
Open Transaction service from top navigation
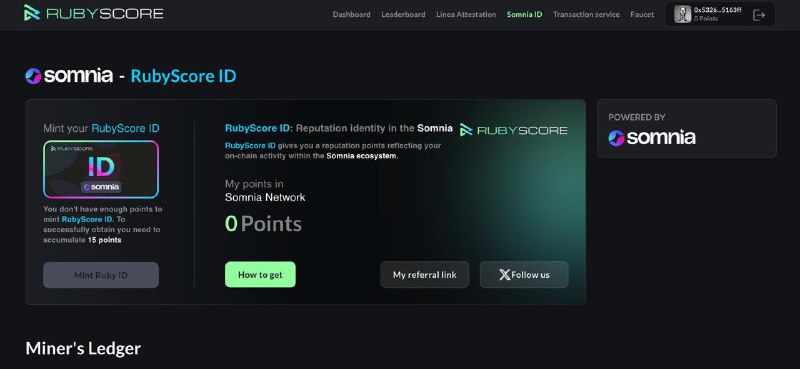pos(586,14)
